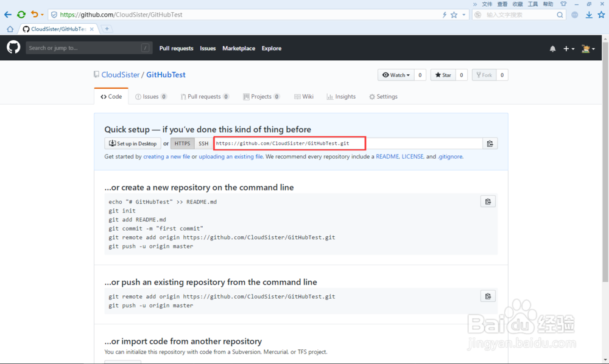Expand the plus create-new dropdown
609x364 pixels.
coord(569,49)
